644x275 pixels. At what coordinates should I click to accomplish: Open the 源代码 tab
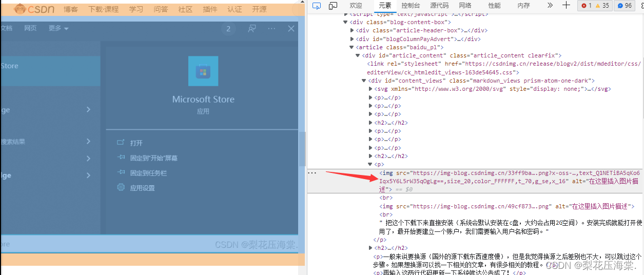pos(439,5)
